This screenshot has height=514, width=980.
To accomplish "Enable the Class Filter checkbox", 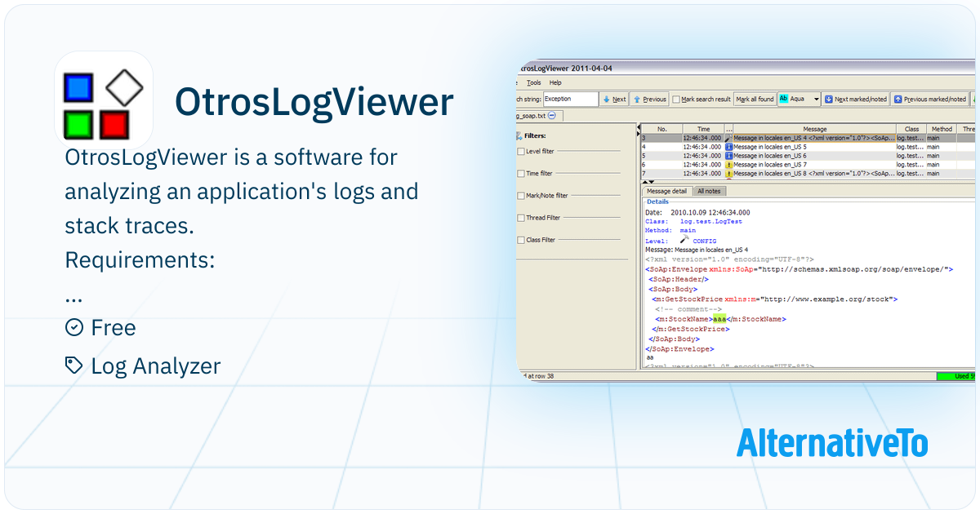I will tap(521, 240).
